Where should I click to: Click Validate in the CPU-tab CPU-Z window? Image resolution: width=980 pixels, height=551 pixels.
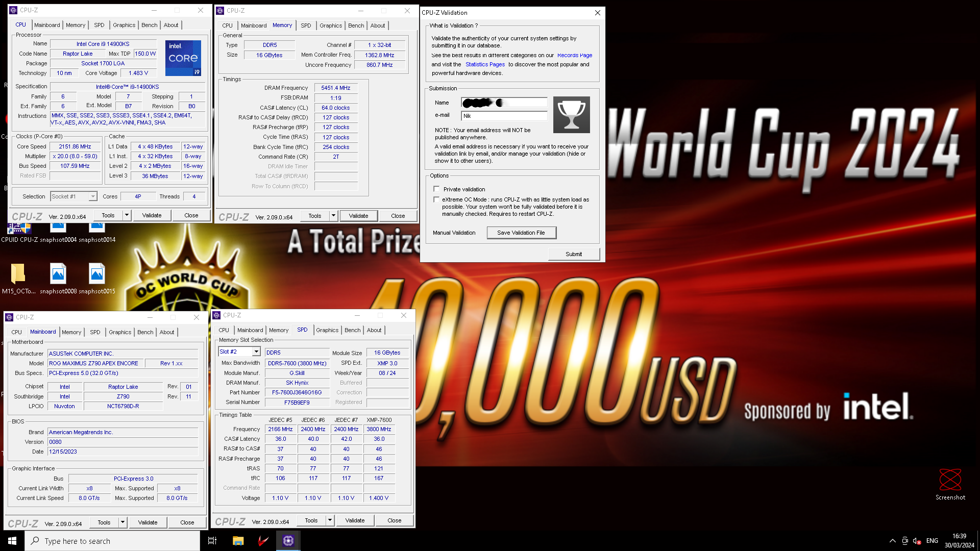tap(152, 215)
